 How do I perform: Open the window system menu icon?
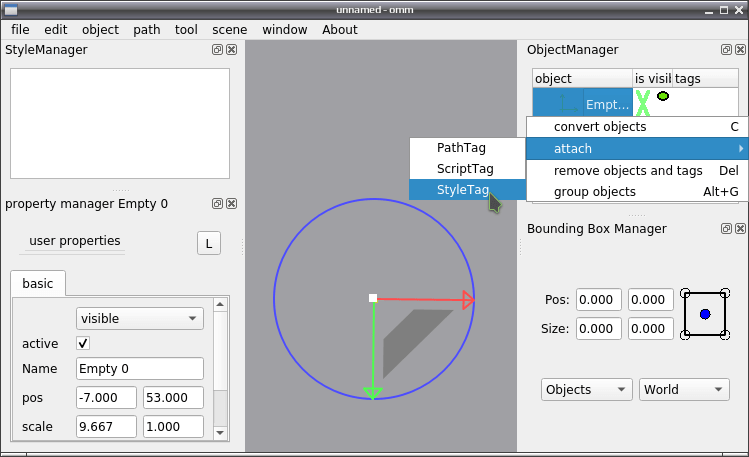[11, 10]
